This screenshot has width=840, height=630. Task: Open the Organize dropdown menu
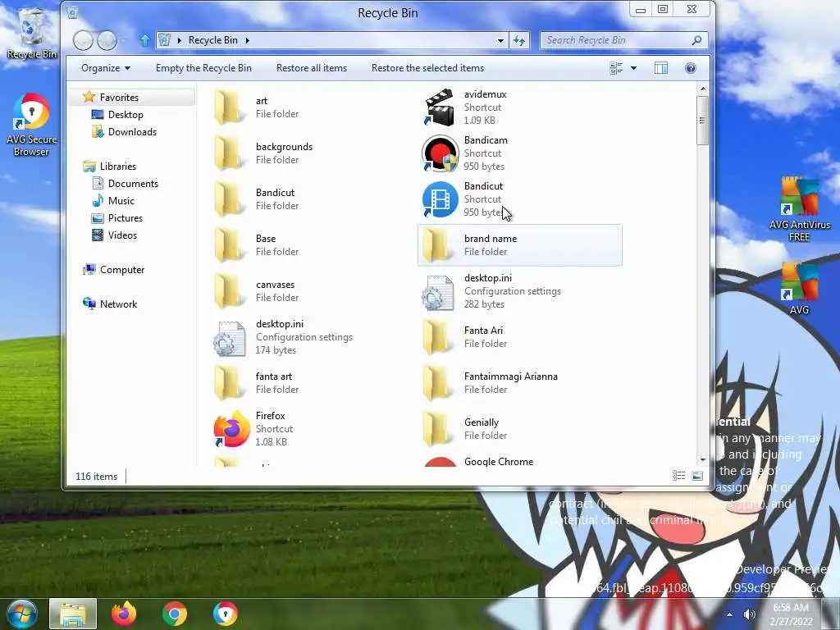click(106, 68)
